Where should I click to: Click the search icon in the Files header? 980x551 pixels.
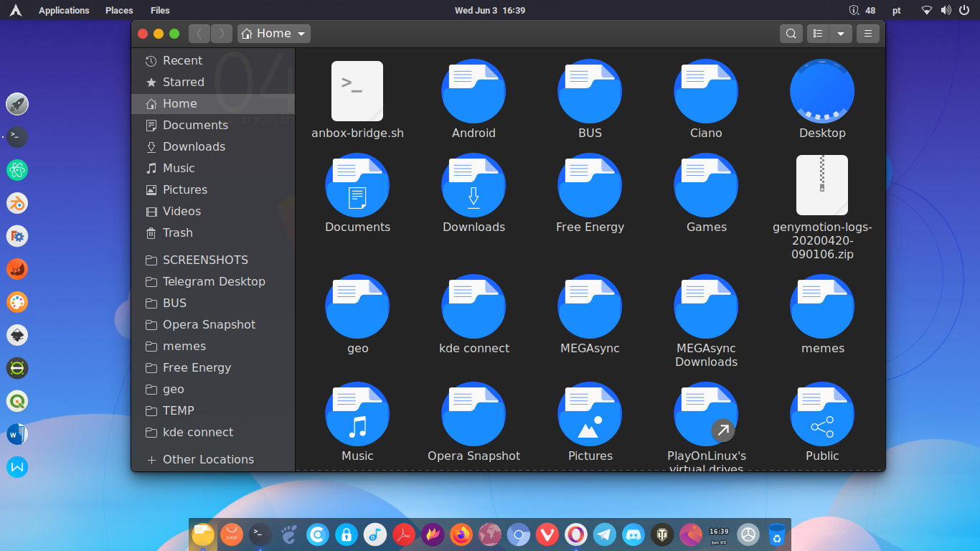click(x=791, y=34)
